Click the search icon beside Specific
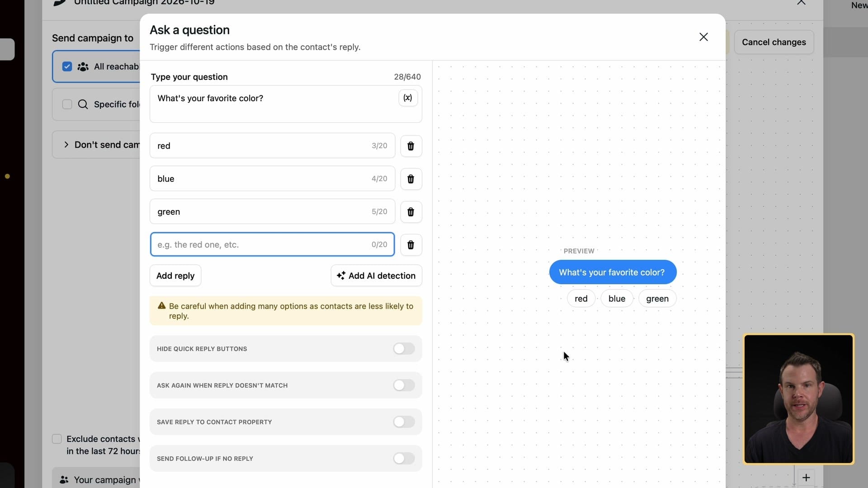This screenshot has height=488, width=868. [83, 104]
